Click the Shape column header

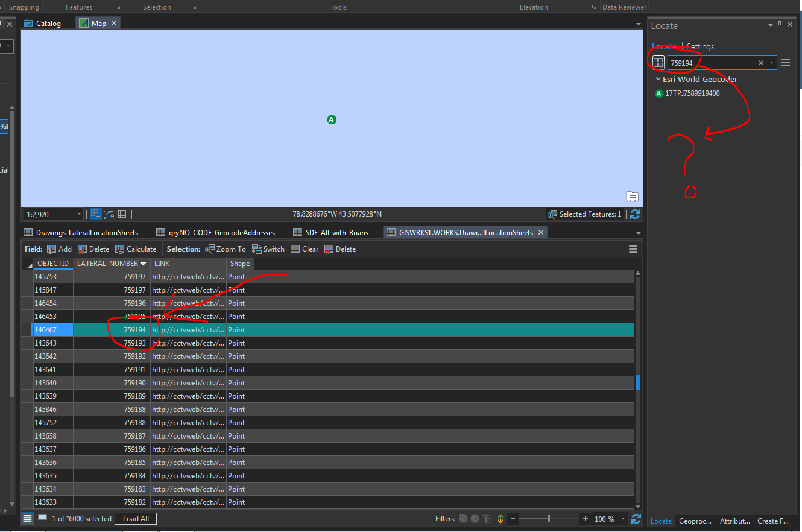pyautogui.click(x=240, y=264)
